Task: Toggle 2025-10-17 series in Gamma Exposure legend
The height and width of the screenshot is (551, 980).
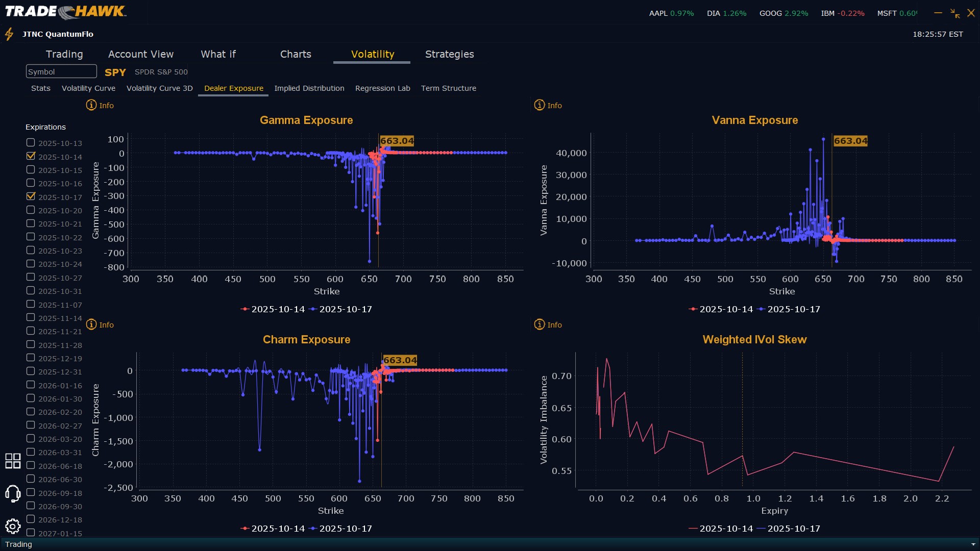Action: (x=341, y=309)
